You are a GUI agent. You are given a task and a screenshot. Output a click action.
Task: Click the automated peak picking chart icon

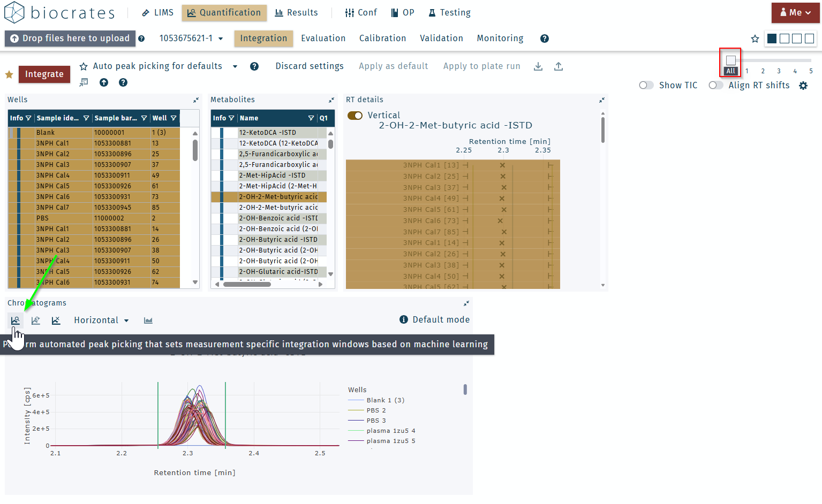[x=16, y=320]
